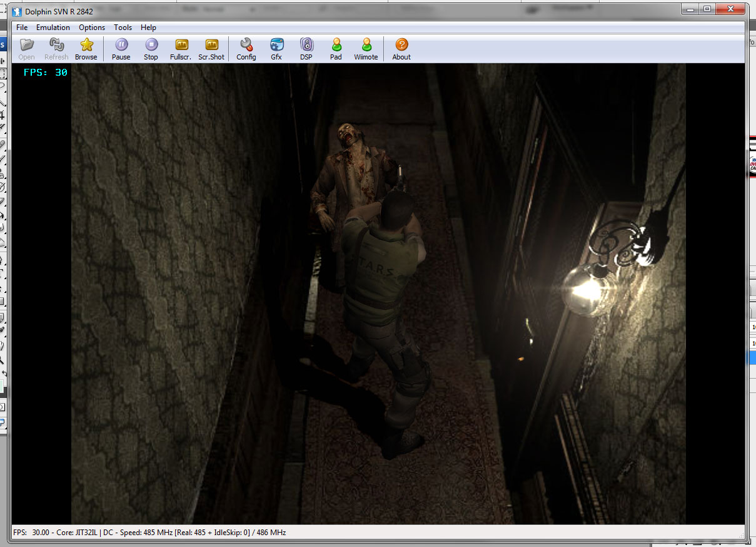Click the Open toolbar icon
Screen dimensions: 756x547
pos(27,49)
